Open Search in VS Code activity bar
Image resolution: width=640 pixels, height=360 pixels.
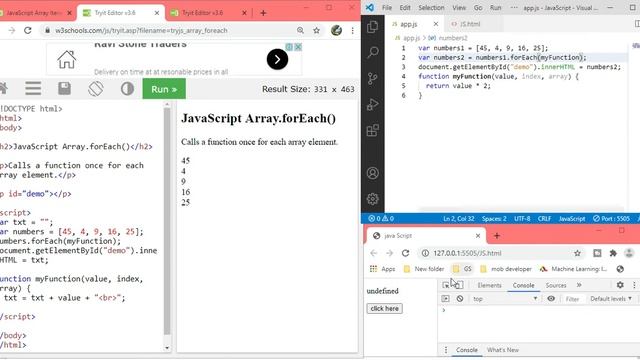[373, 52]
